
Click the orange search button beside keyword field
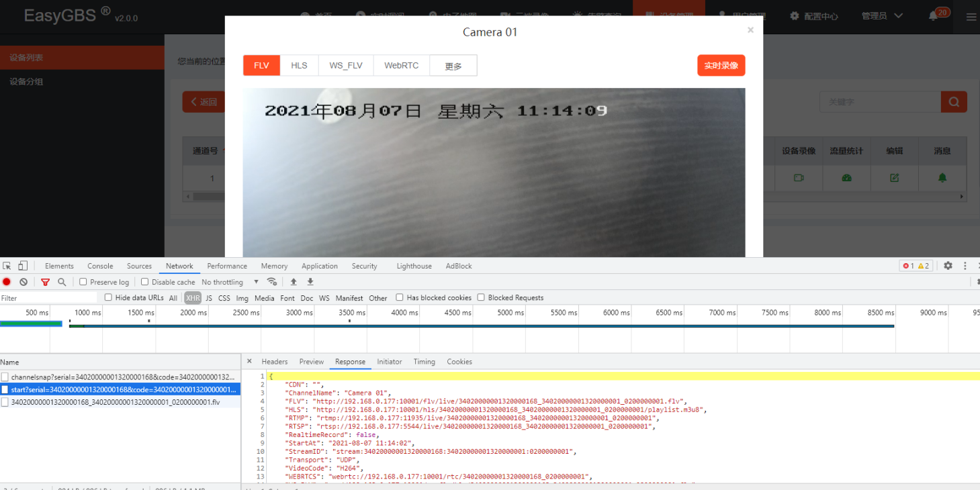point(954,102)
